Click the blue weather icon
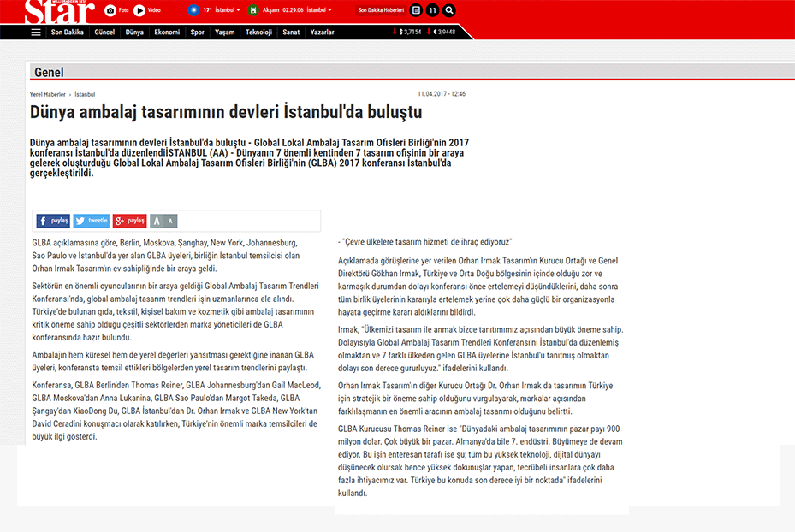The image size is (795, 532). point(193,10)
